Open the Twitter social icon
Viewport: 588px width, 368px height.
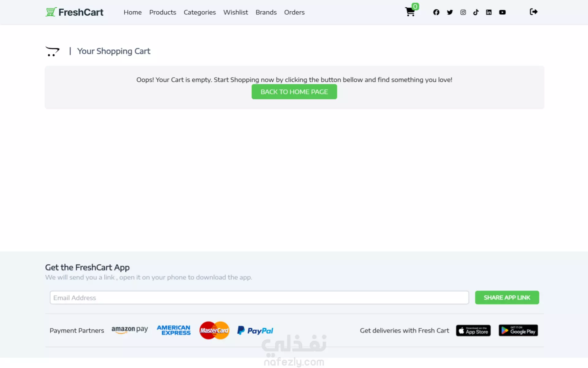tap(450, 12)
